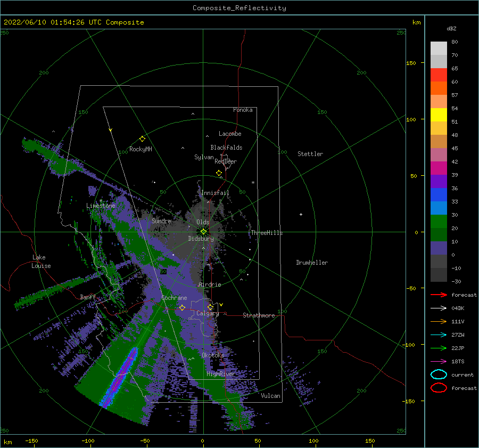Click the 04DK legend text
Viewport: 479px width, 448px height.
[x=458, y=308]
